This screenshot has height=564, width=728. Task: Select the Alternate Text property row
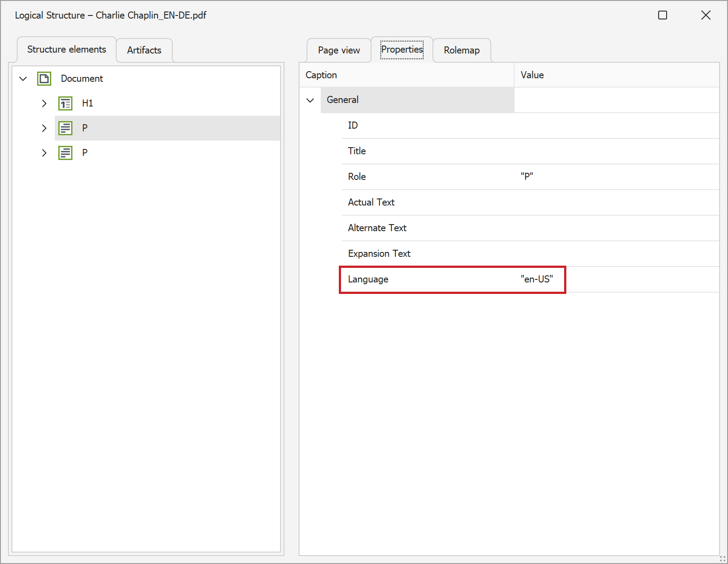[x=531, y=228]
